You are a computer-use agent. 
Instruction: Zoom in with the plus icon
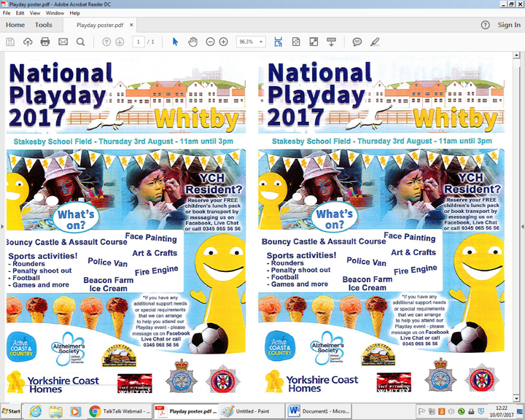tap(224, 42)
